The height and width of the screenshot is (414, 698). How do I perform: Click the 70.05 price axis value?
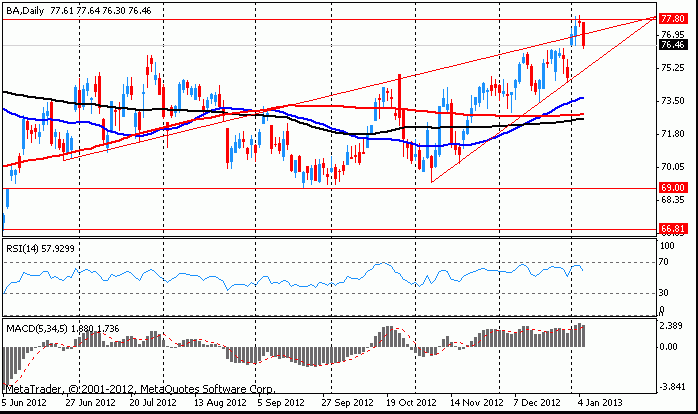click(673, 166)
